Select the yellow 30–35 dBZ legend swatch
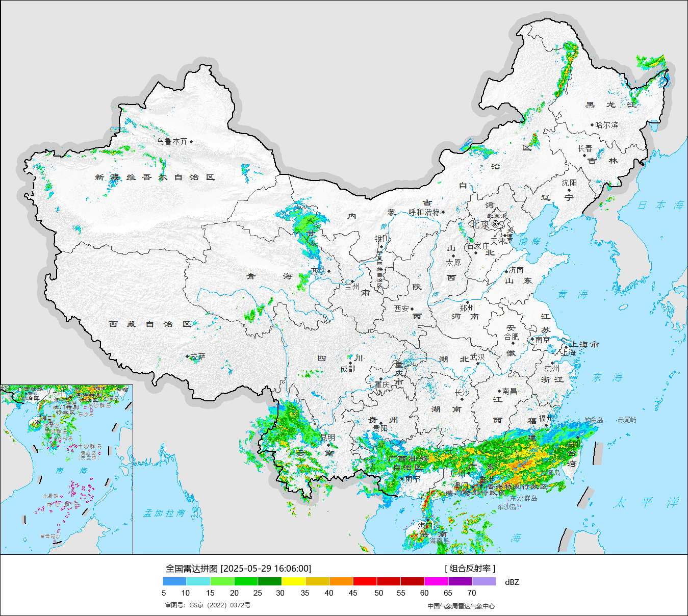This screenshot has height=616, width=688. (293, 581)
